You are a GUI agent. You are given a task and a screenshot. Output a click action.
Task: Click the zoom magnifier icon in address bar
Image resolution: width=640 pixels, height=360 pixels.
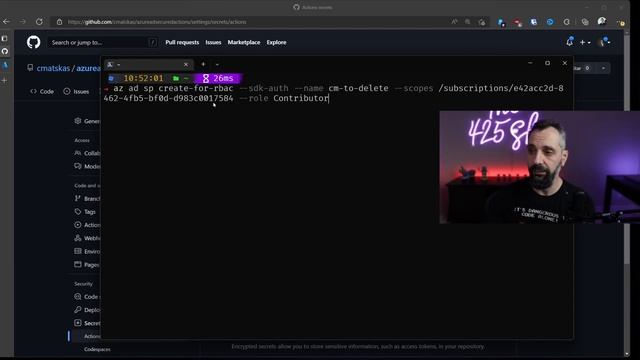click(x=468, y=22)
